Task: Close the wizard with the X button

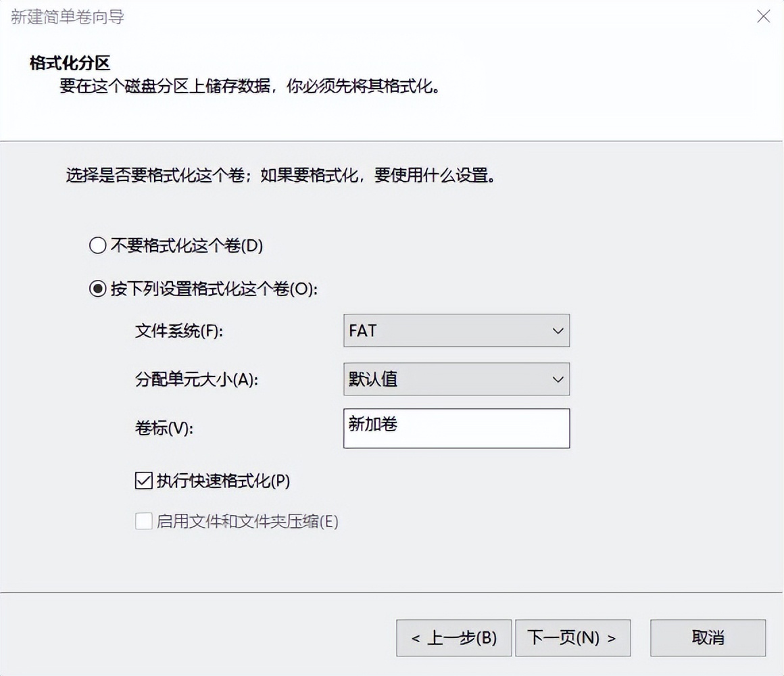Action: pyautogui.click(x=763, y=16)
